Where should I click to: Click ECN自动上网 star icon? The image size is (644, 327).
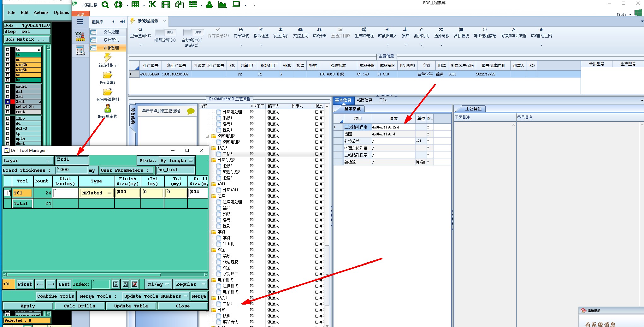(x=541, y=30)
